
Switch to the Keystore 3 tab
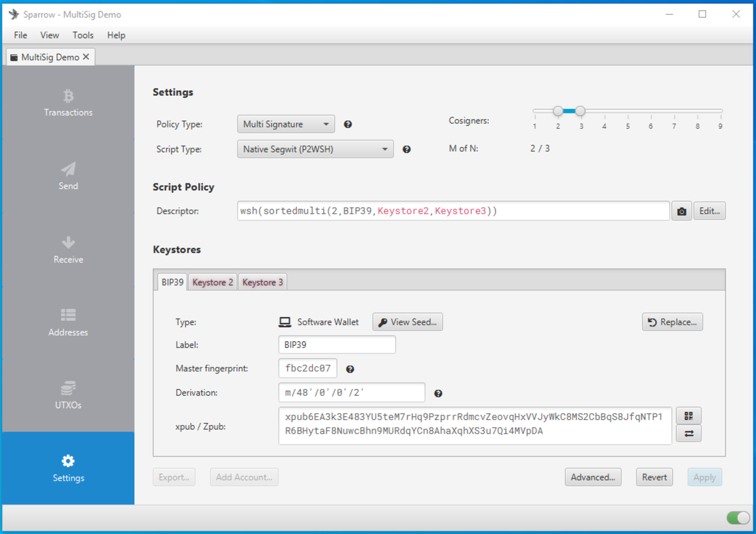tap(263, 282)
